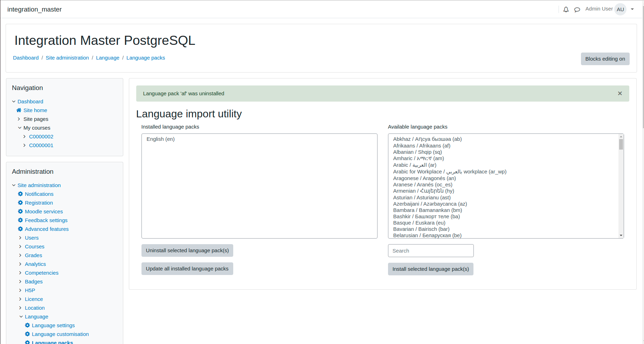This screenshot has width=644, height=344.
Task: Click Uninstall selected language pack(s) button
Action: click(187, 250)
